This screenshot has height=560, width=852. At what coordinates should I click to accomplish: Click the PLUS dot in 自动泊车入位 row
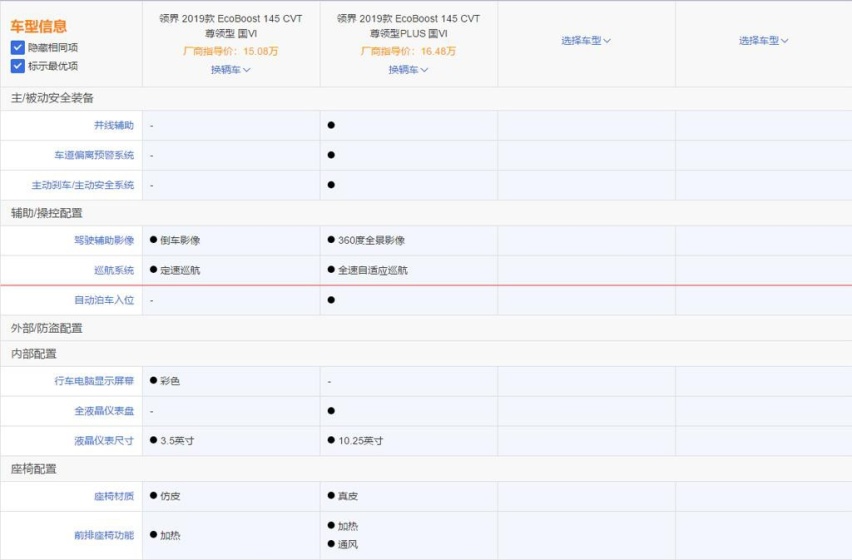(x=331, y=300)
